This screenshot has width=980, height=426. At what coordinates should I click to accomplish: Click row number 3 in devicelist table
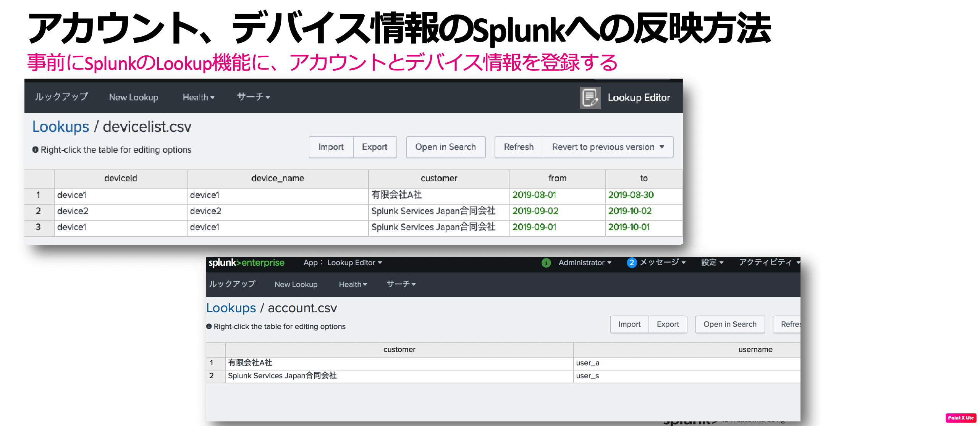coord(39,227)
